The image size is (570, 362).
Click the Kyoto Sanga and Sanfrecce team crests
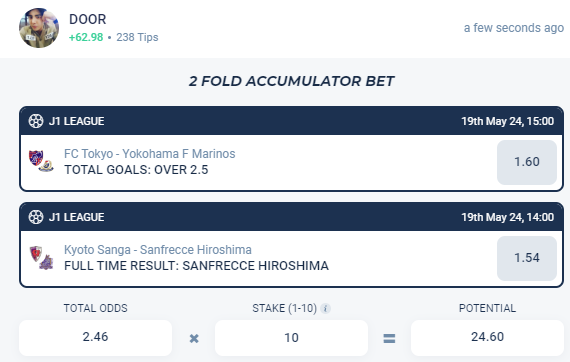[41, 257]
